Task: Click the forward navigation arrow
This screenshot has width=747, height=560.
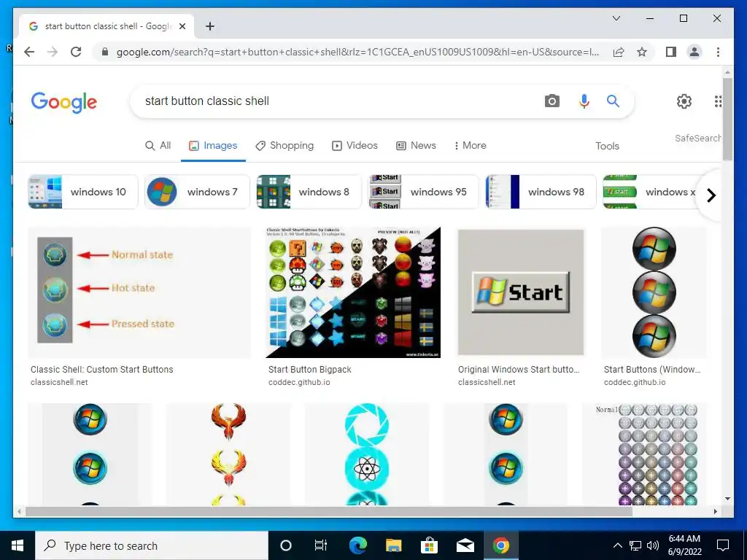Action: tap(53, 52)
